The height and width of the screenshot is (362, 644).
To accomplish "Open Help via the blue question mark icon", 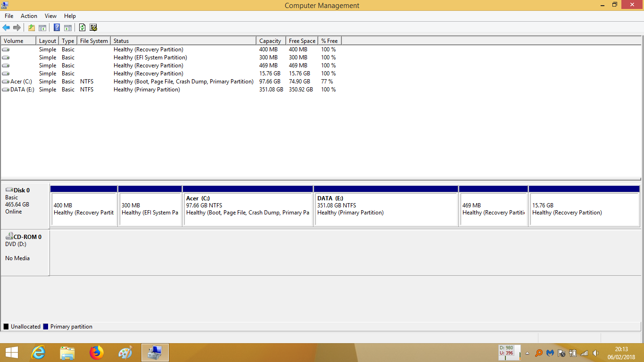I will [x=57, y=27].
